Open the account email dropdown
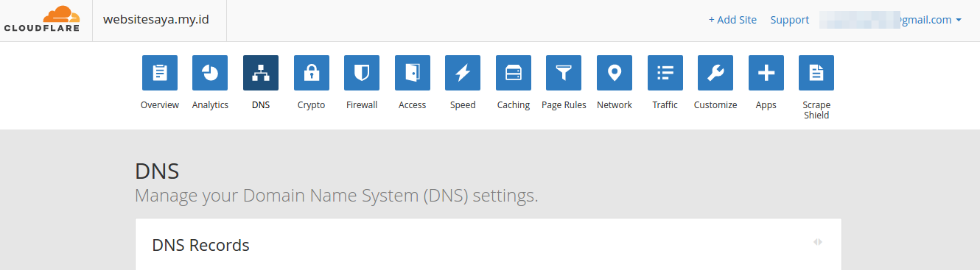 (x=891, y=20)
